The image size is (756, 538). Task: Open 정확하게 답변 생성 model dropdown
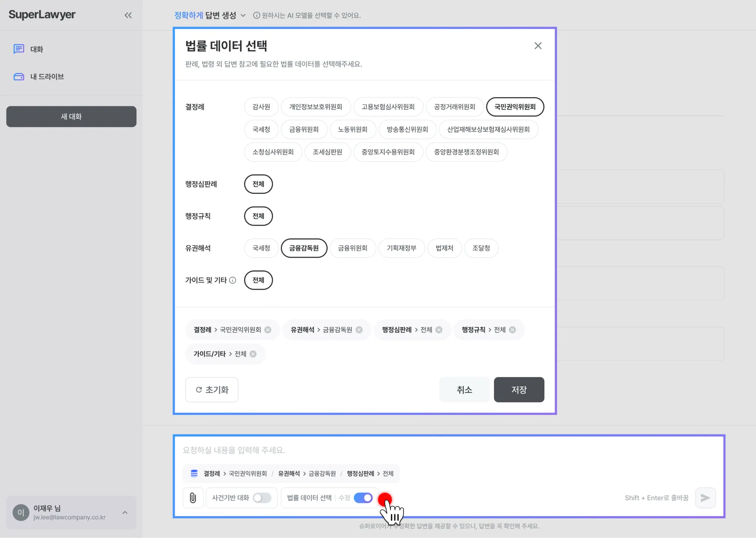coord(210,15)
